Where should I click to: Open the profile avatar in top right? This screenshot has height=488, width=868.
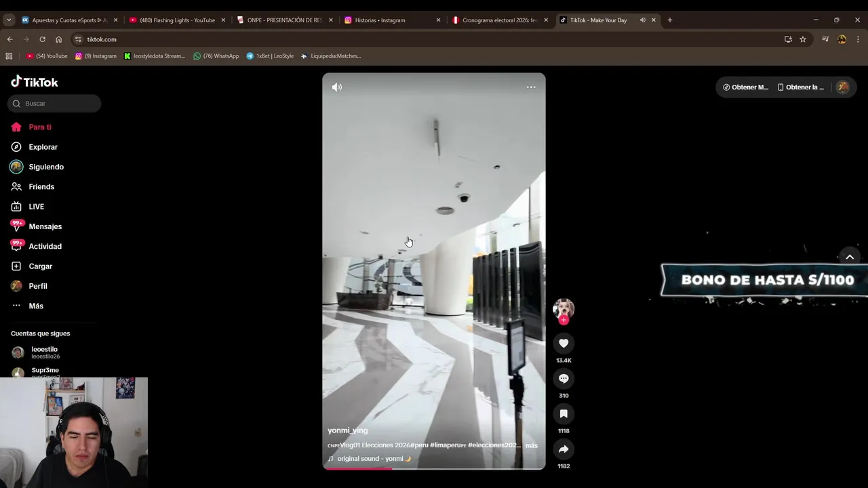(x=843, y=87)
